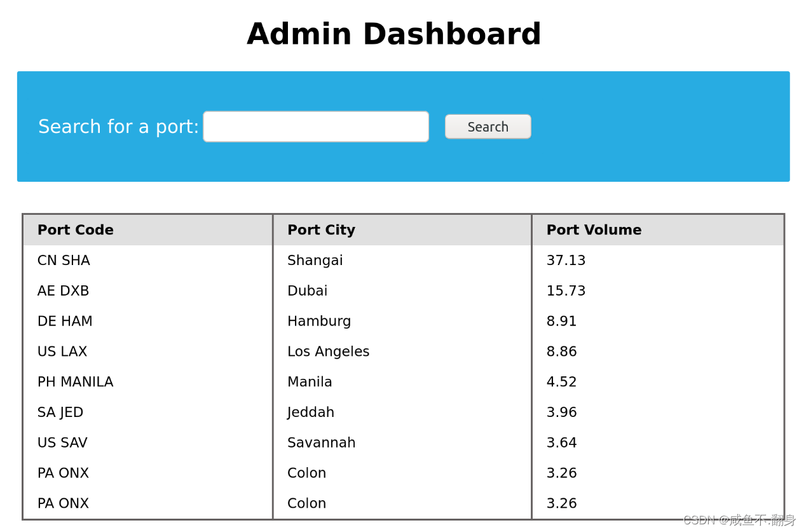Select the Port City column header
The image size is (806, 532).
tap(321, 230)
